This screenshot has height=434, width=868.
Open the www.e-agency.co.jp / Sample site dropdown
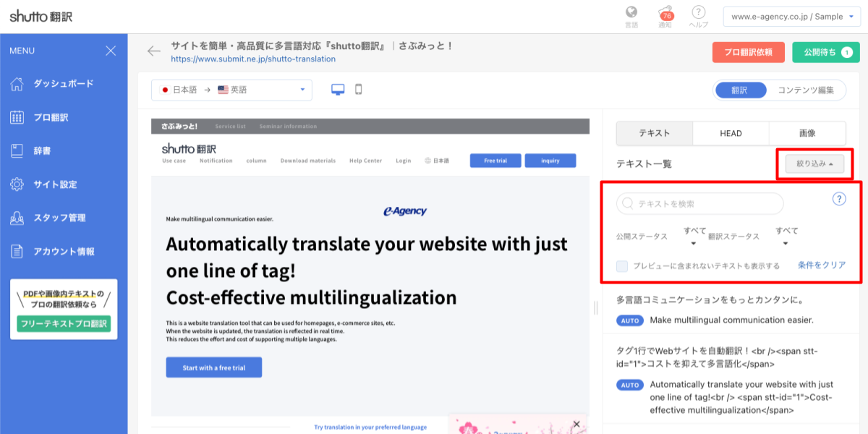pyautogui.click(x=793, y=16)
